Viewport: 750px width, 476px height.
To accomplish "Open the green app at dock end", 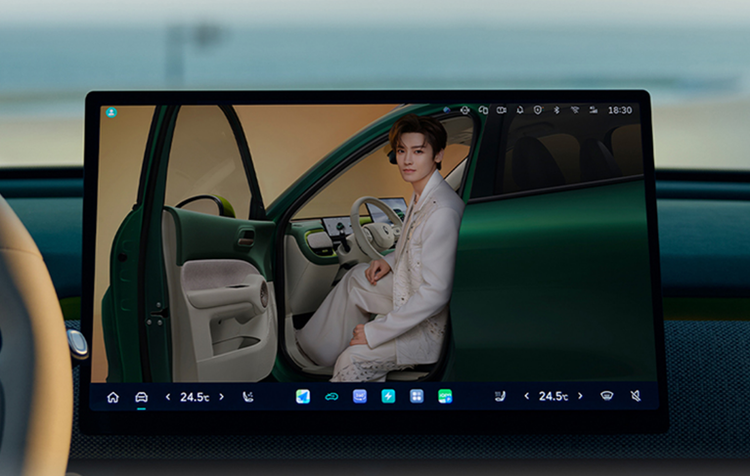I will (x=445, y=396).
